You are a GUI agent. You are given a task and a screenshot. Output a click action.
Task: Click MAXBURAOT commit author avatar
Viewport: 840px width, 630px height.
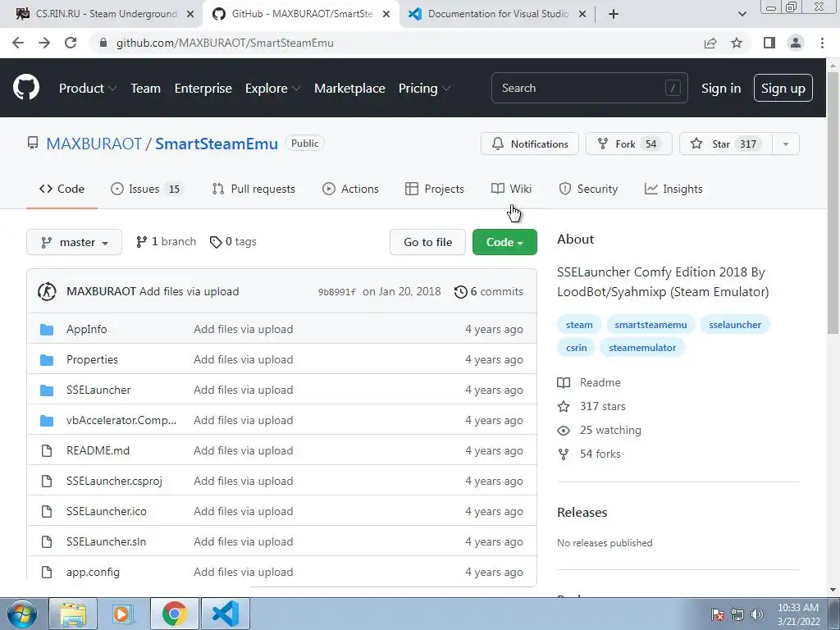point(47,291)
